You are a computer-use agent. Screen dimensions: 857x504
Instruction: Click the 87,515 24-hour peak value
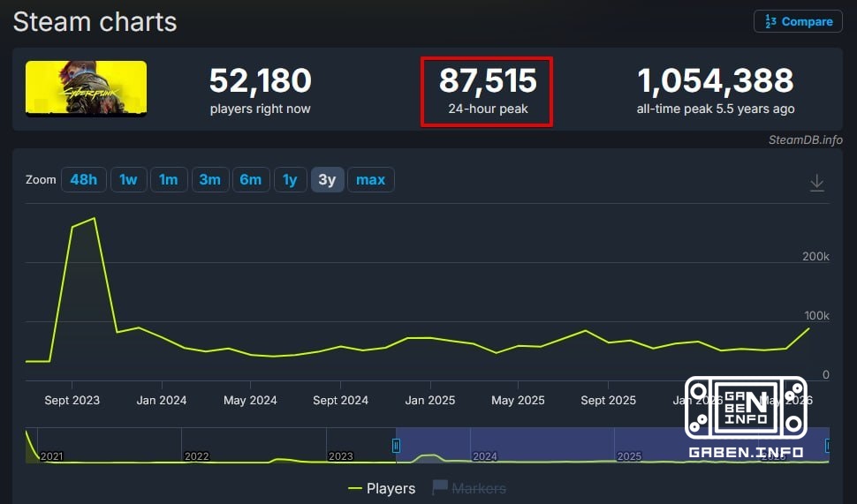point(488,80)
